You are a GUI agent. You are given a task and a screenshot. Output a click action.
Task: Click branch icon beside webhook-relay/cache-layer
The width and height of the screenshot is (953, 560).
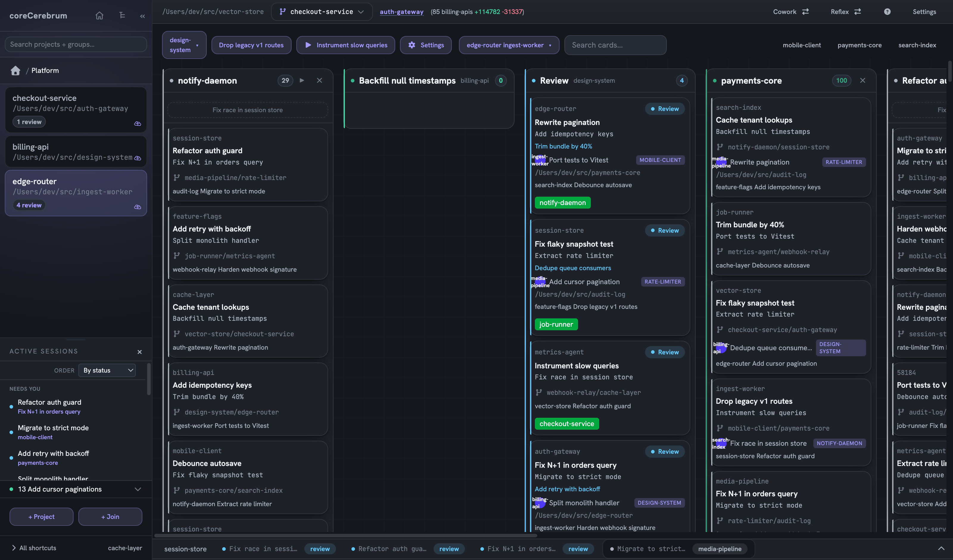click(539, 392)
